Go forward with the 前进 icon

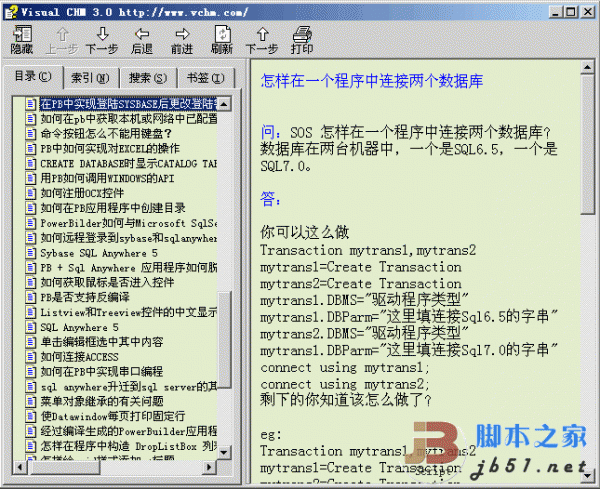[182, 39]
